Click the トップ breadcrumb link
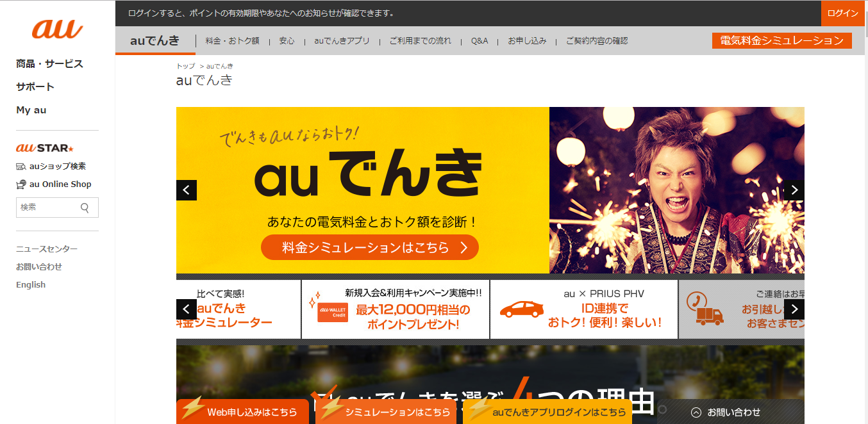Screen dimensions: 868x424 (x=185, y=66)
